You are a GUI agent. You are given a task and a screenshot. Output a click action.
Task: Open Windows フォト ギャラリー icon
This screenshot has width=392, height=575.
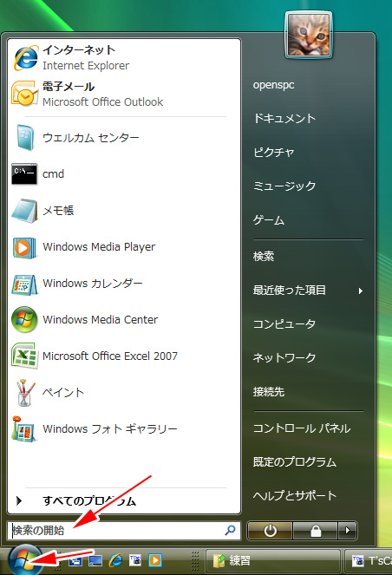tap(23, 428)
